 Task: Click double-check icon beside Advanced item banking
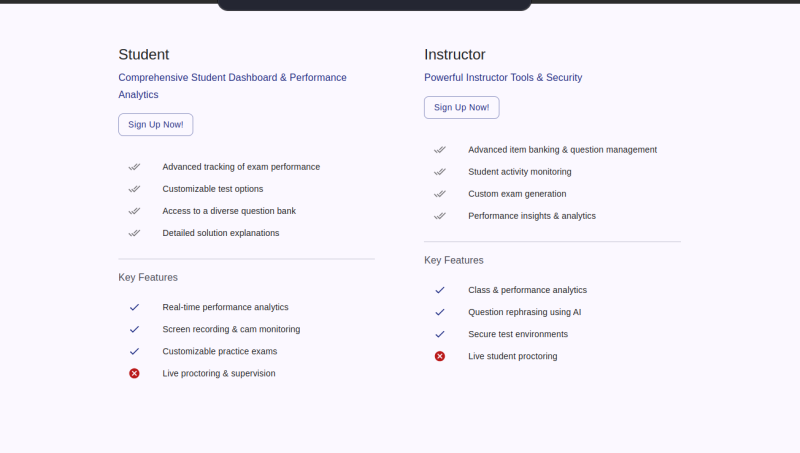pos(440,149)
